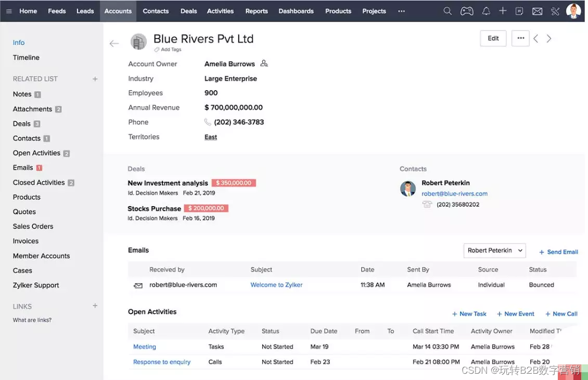
Task: Jump to Notes related list
Action: (22, 94)
